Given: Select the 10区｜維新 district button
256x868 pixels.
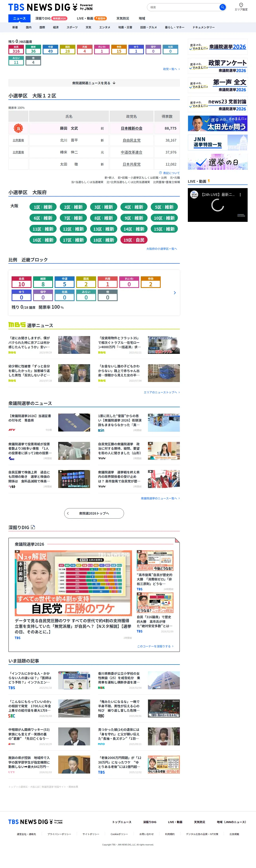Looking at the screenshot, I should pos(164,218).
